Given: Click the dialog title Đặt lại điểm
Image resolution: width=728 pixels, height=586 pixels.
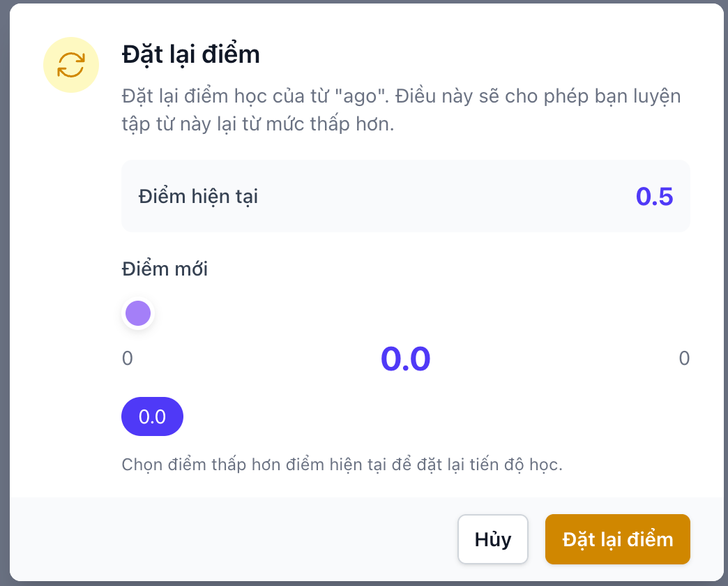Looking at the screenshot, I should pos(190,54).
